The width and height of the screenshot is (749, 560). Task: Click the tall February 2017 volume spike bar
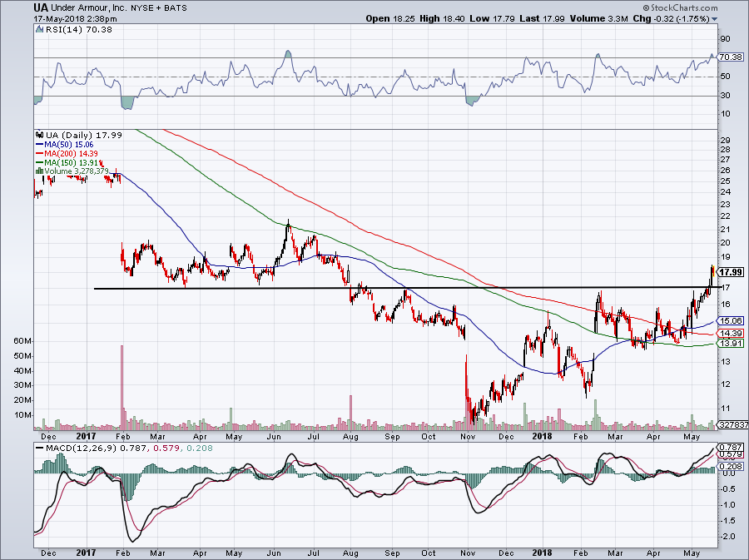[122, 388]
